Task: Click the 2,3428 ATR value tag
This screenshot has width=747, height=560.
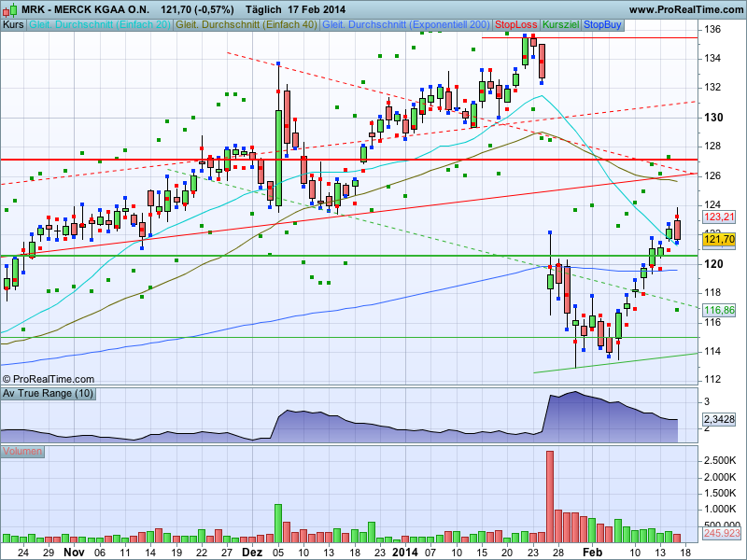Action: (719, 419)
